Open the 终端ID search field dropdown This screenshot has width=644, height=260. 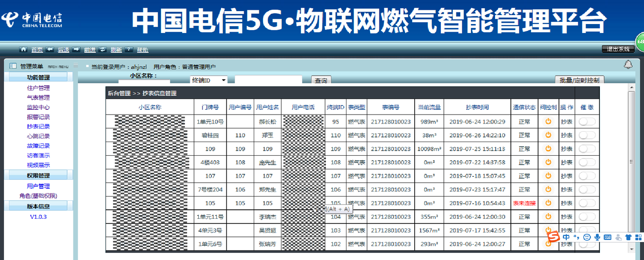[209, 80]
